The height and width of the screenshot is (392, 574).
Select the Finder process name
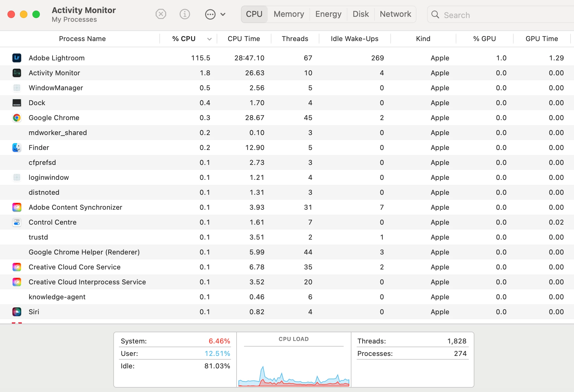pos(39,147)
